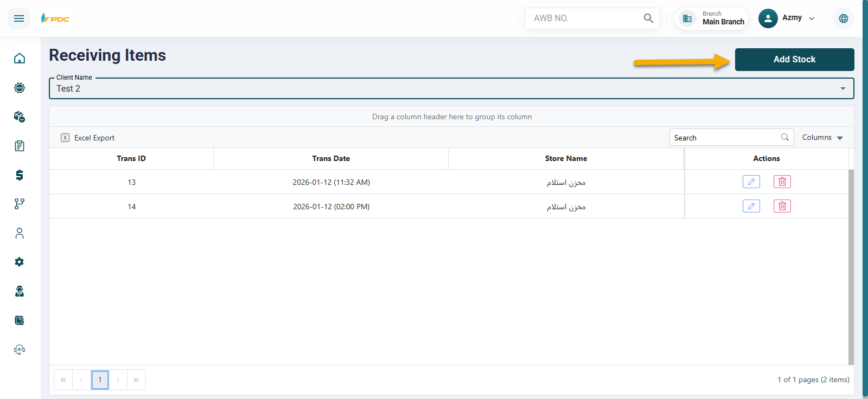Open the NEW badge sidebar icon
Screen dimensions: 868x399
tap(20, 87)
